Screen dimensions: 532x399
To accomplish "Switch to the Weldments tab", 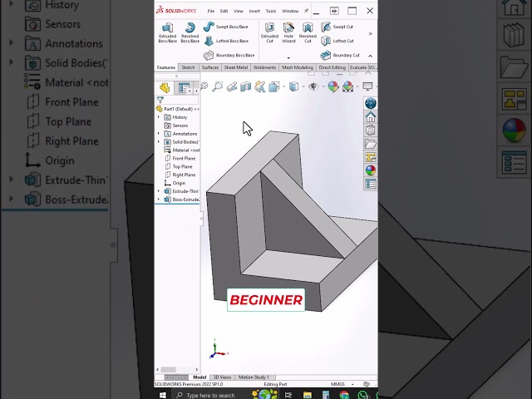I will click(264, 67).
